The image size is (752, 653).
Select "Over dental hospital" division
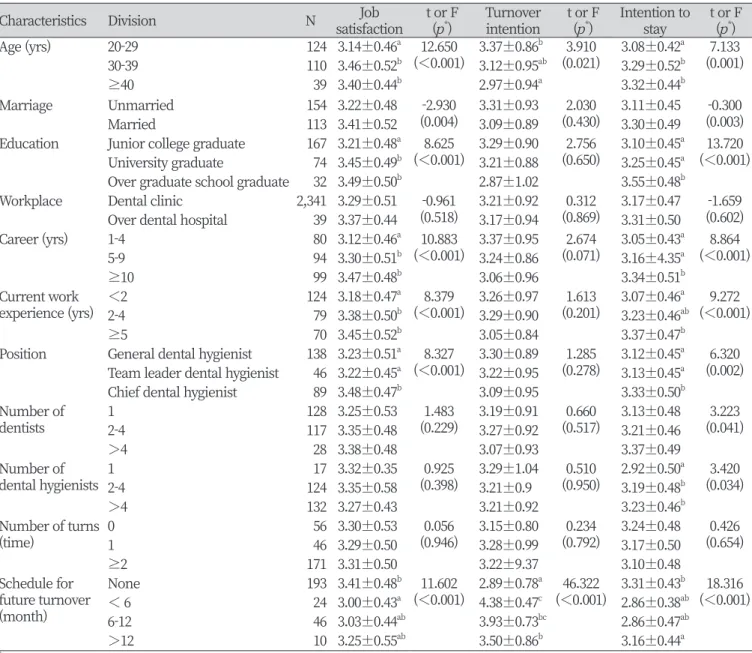(167, 220)
